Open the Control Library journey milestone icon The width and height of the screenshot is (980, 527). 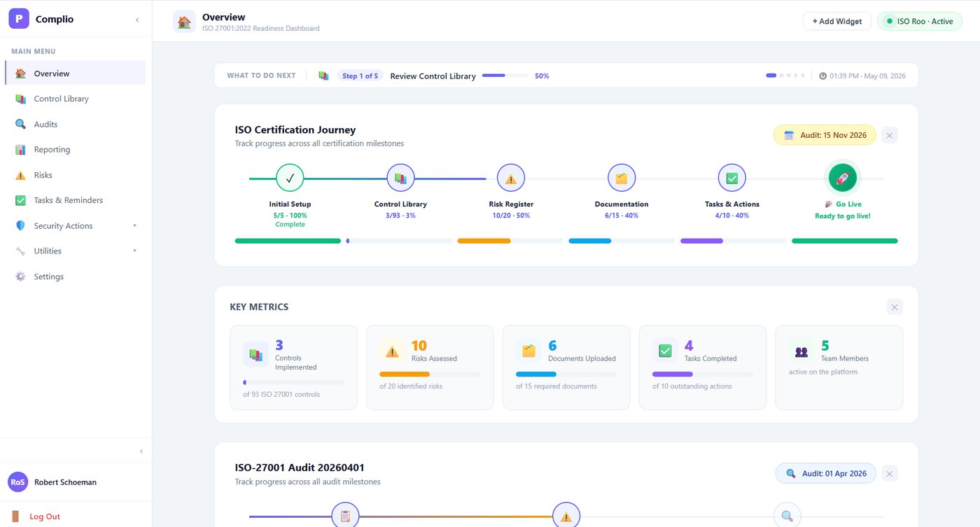[400, 178]
